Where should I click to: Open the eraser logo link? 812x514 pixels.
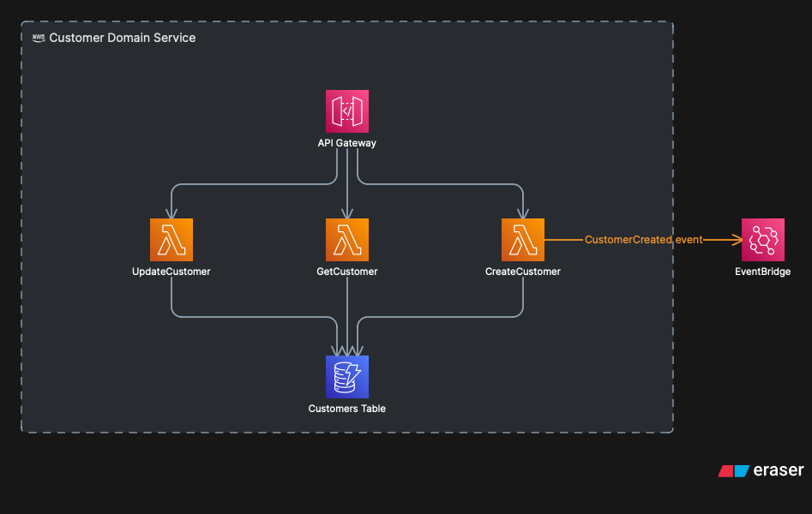(x=761, y=470)
